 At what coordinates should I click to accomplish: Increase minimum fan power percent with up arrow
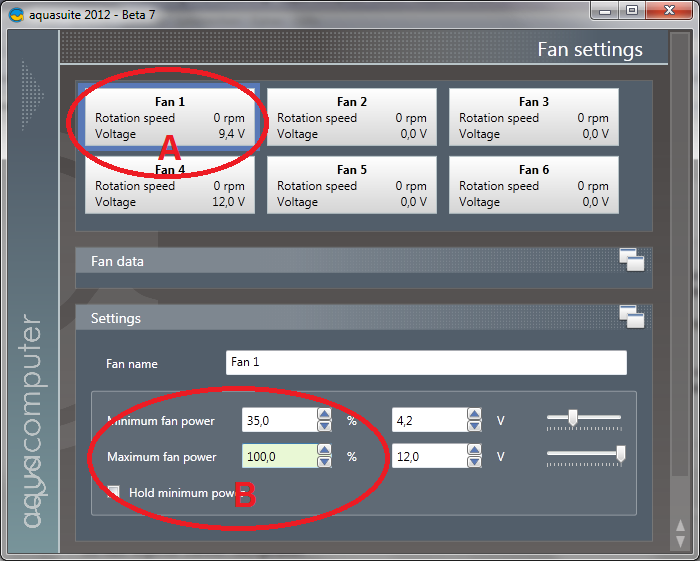(x=325, y=414)
